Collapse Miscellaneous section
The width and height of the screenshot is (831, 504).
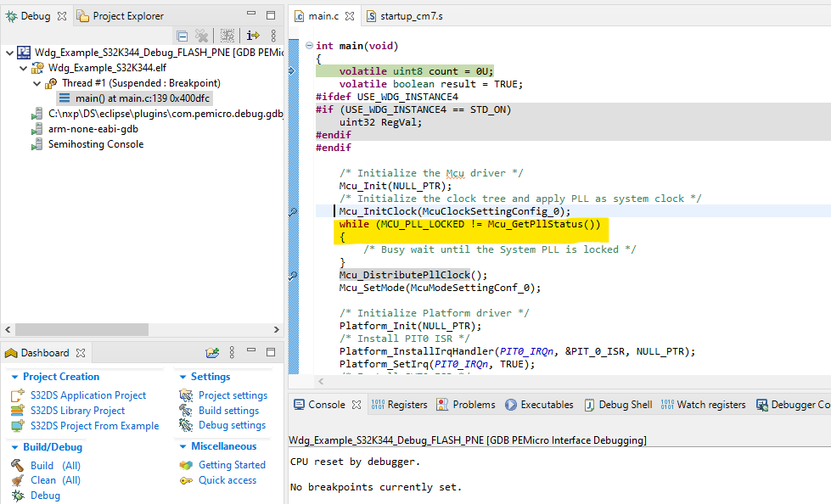coord(182,447)
